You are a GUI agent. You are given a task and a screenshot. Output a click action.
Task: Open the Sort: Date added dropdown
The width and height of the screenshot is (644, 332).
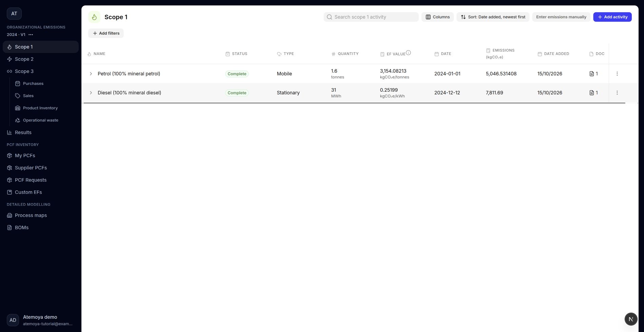493,17
